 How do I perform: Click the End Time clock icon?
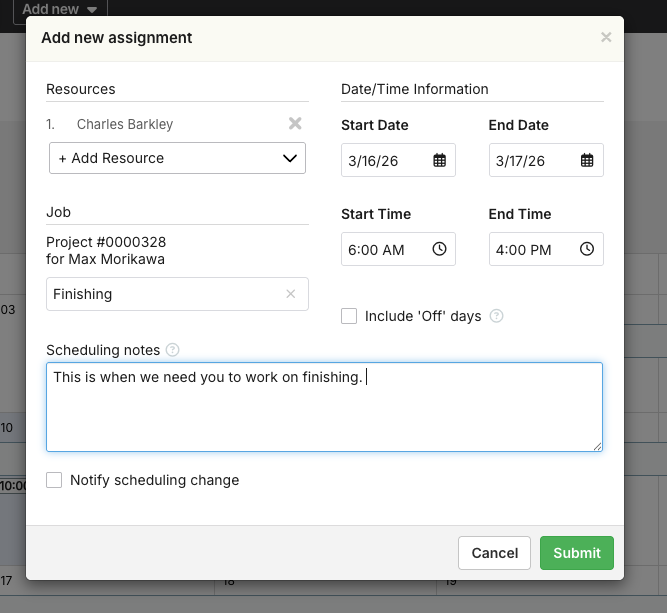587,250
